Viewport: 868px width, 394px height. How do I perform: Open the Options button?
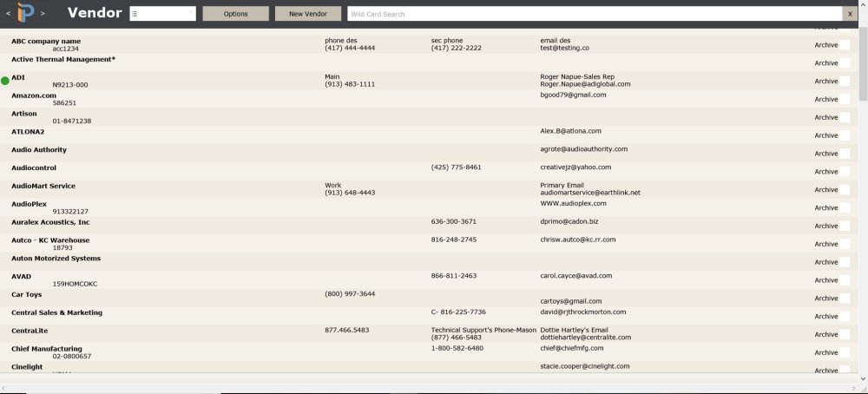(236, 14)
